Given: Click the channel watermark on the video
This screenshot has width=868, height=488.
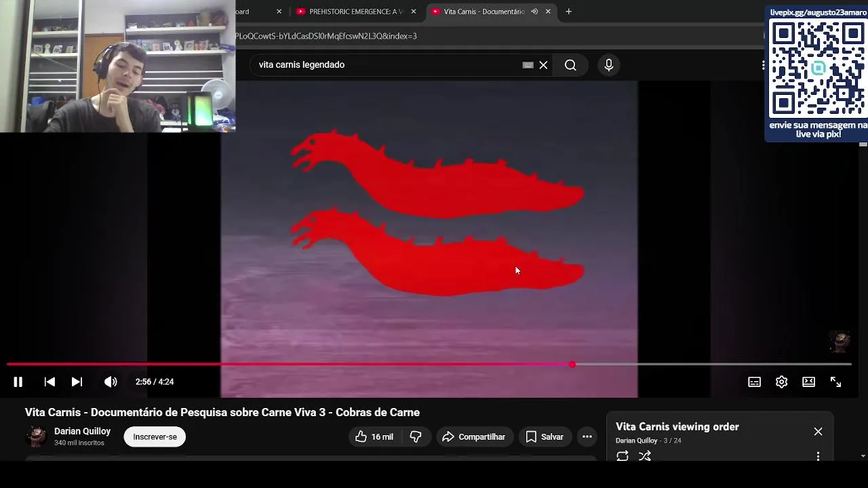Looking at the screenshot, I should point(840,341).
